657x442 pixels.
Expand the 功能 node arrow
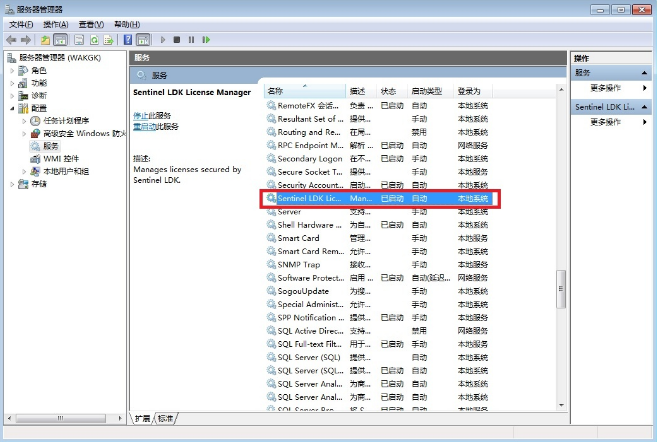tap(12, 83)
